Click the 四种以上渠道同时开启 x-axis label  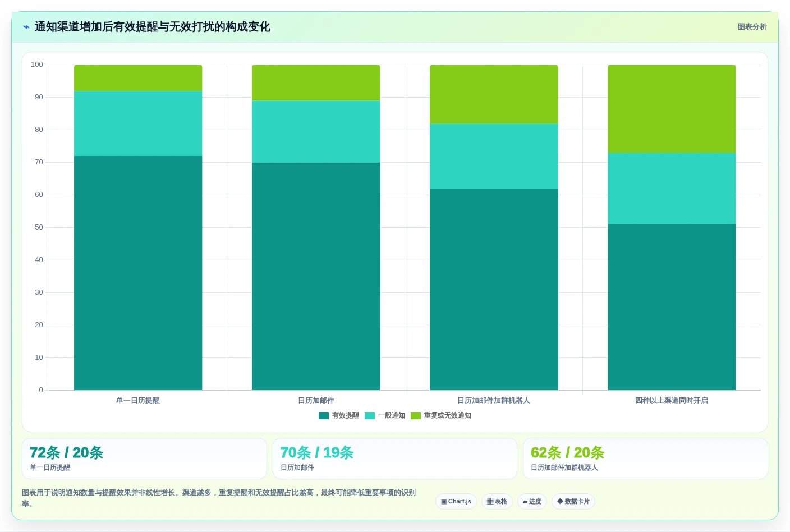coord(672,401)
